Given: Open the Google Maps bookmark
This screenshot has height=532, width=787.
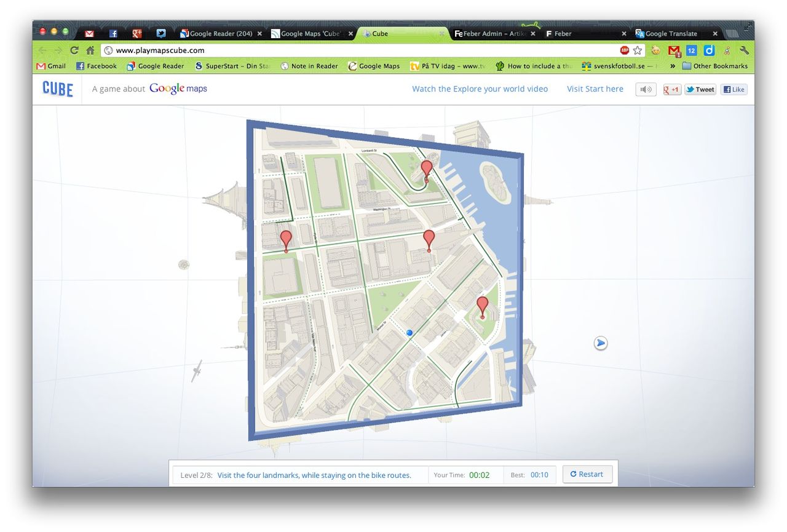Looking at the screenshot, I should pos(374,66).
